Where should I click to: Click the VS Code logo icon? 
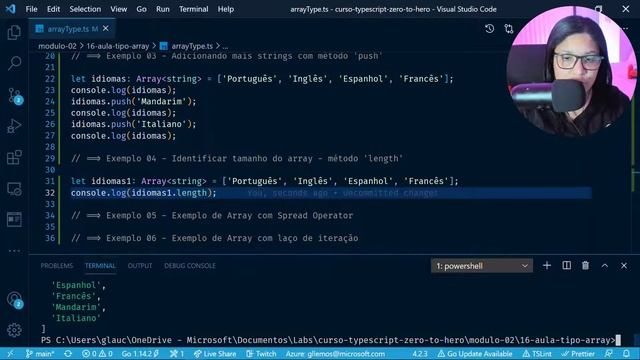pyautogui.click(x=11, y=9)
